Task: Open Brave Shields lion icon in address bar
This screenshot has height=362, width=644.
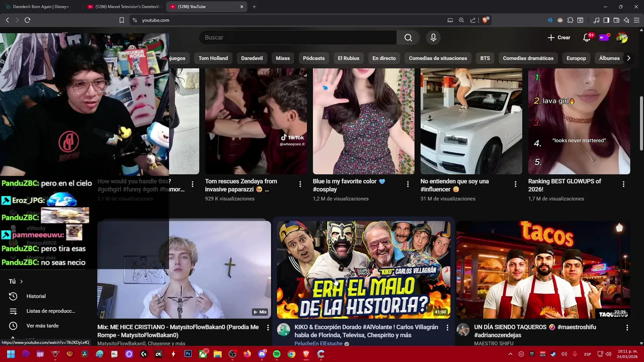Action: click(x=485, y=20)
